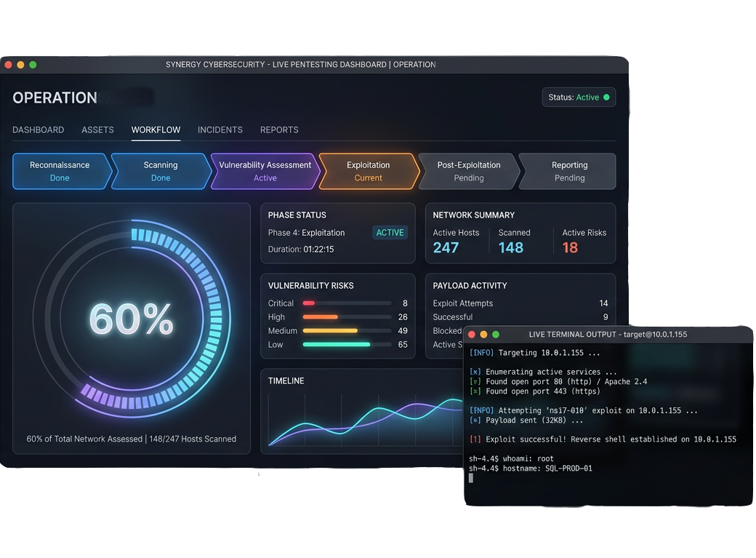Select the Incidents tab
This screenshot has height=558, width=756.
[220, 129]
